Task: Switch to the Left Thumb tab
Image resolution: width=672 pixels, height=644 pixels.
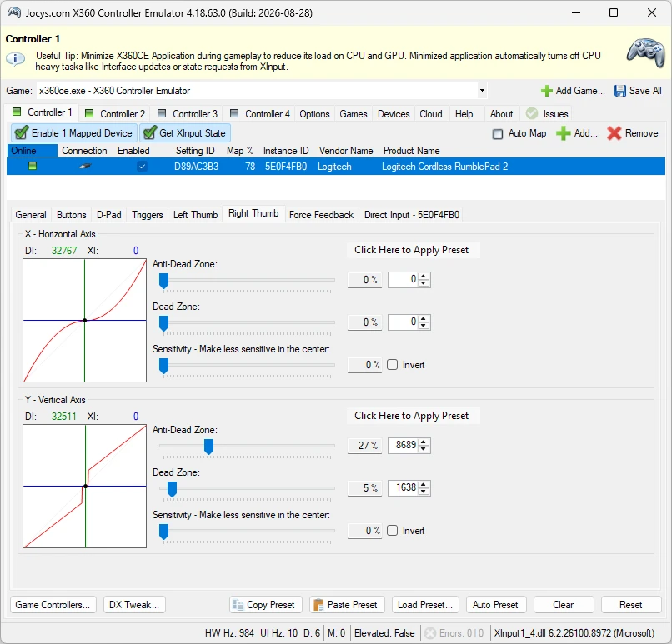Action: point(195,214)
